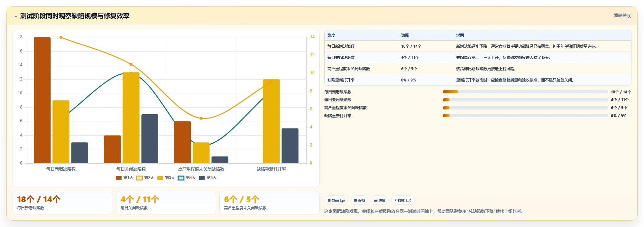Click the 维度 column header
The width and height of the screenshot is (644, 227).
(x=331, y=35)
